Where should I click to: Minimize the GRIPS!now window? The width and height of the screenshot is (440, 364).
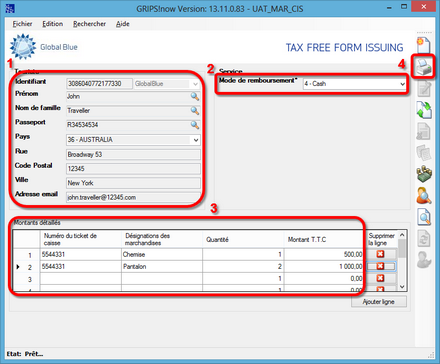389,7
